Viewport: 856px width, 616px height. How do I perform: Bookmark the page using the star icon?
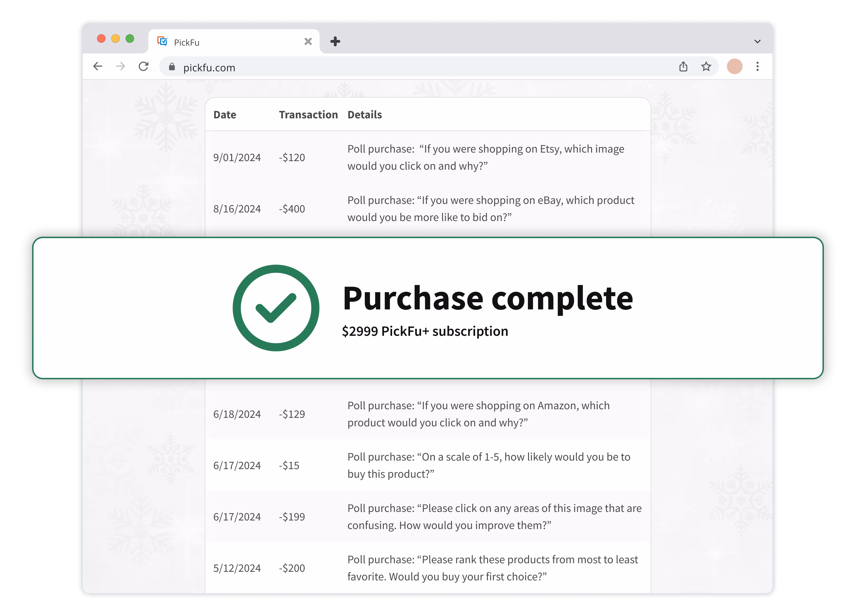pos(706,66)
